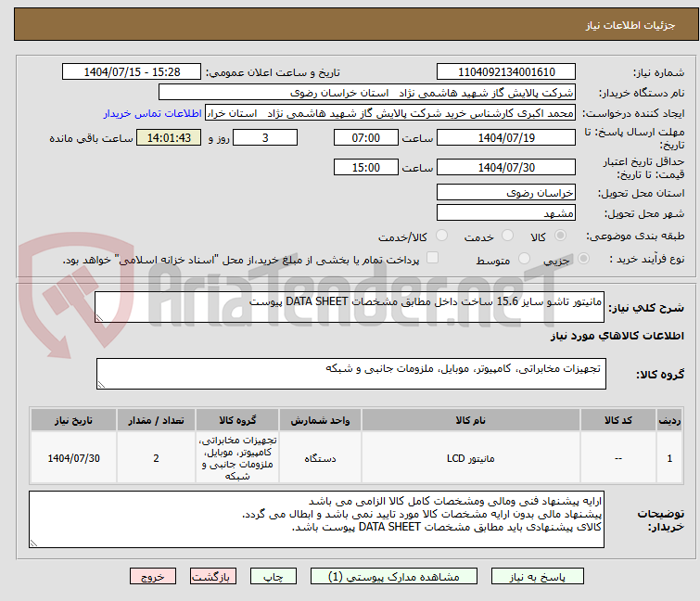Click the ردیف column header
The width and height of the screenshot is (700, 601).
tap(669, 420)
